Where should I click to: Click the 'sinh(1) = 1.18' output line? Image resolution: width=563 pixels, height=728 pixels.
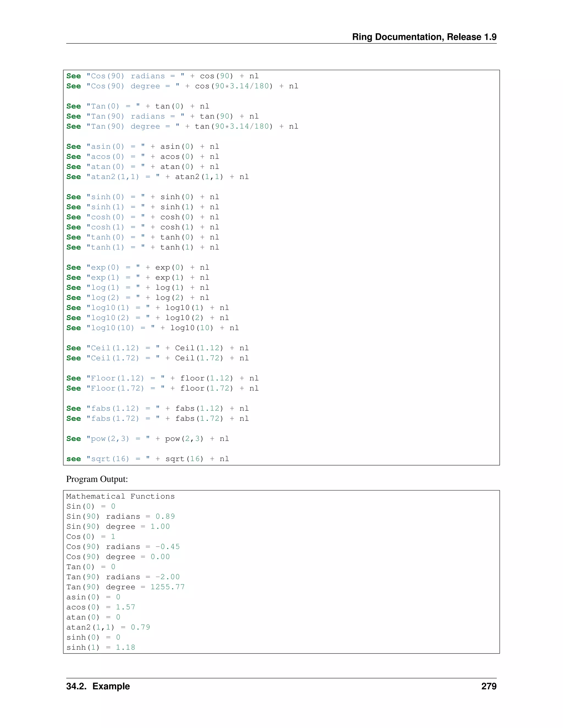[x=100, y=647]
